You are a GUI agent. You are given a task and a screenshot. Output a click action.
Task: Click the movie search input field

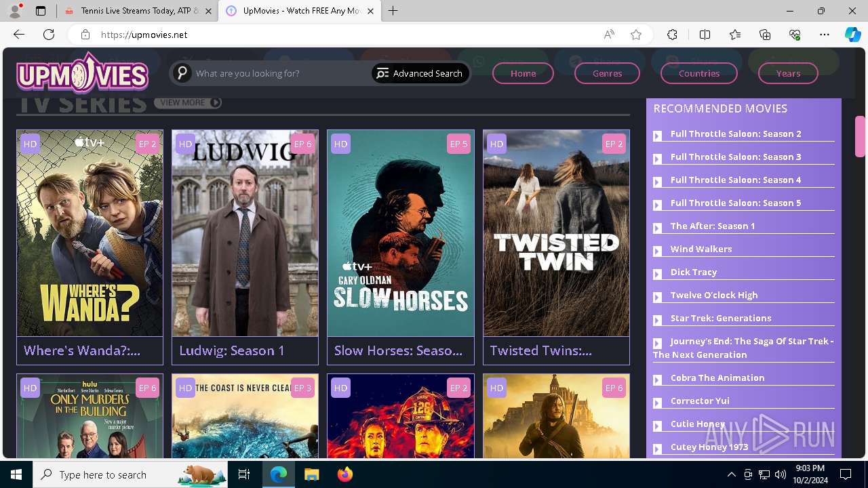pyautogui.click(x=281, y=73)
